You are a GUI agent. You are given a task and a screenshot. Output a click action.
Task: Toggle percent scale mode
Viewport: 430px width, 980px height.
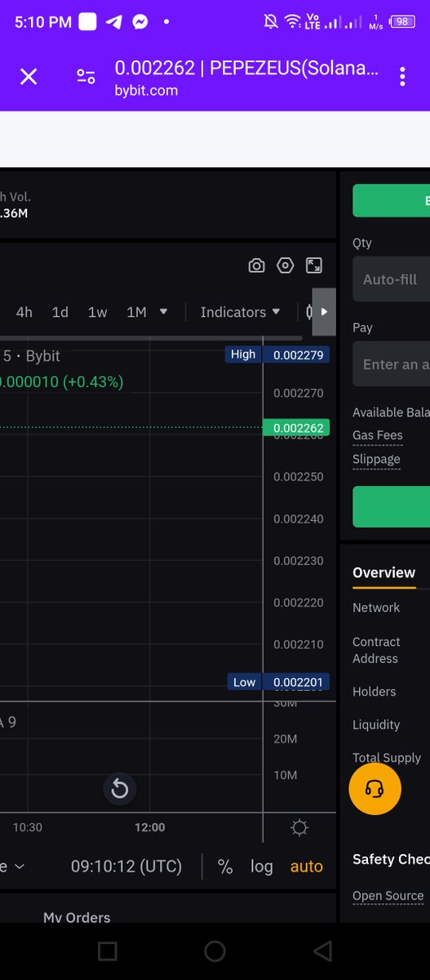tap(225, 866)
